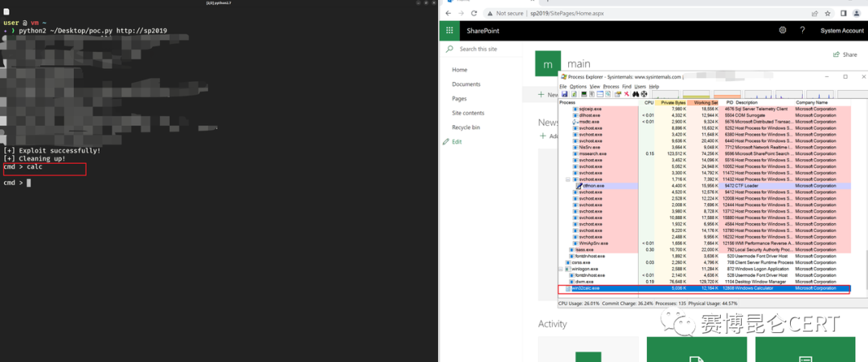Sort by the Company Name column header

823,102
